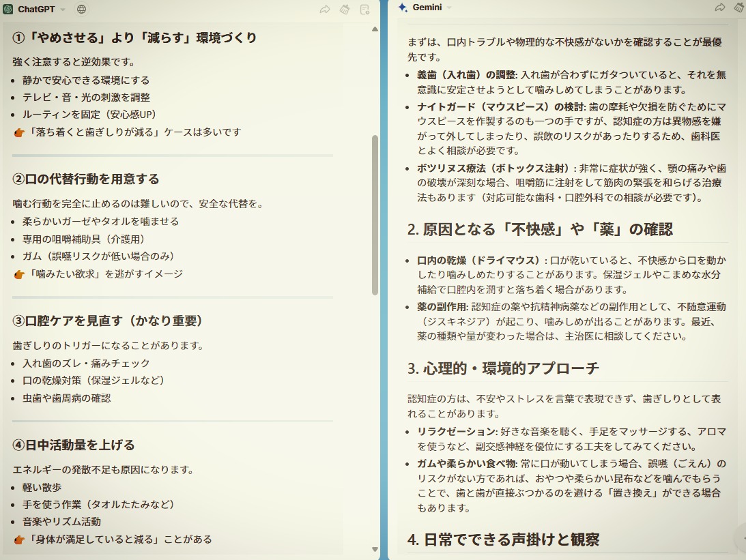The width and height of the screenshot is (746, 560).
Task: Click the share arrow in Gemini pane
Action: click(720, 7)
